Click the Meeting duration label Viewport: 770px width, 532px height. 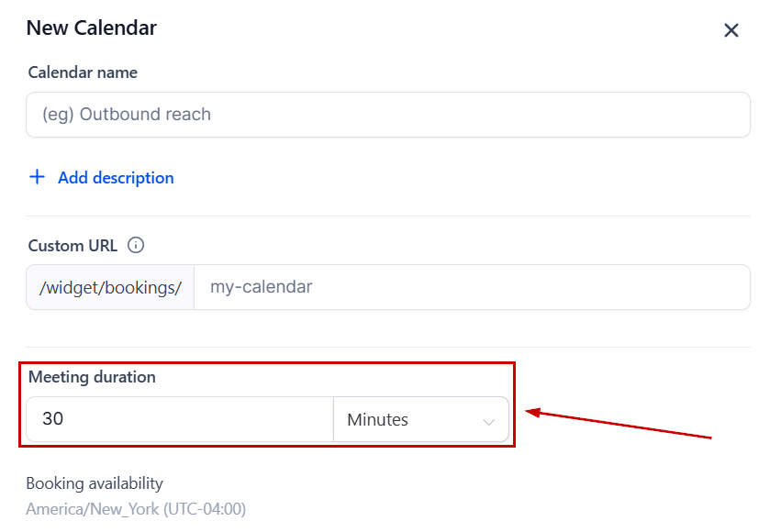coord(92,376)
